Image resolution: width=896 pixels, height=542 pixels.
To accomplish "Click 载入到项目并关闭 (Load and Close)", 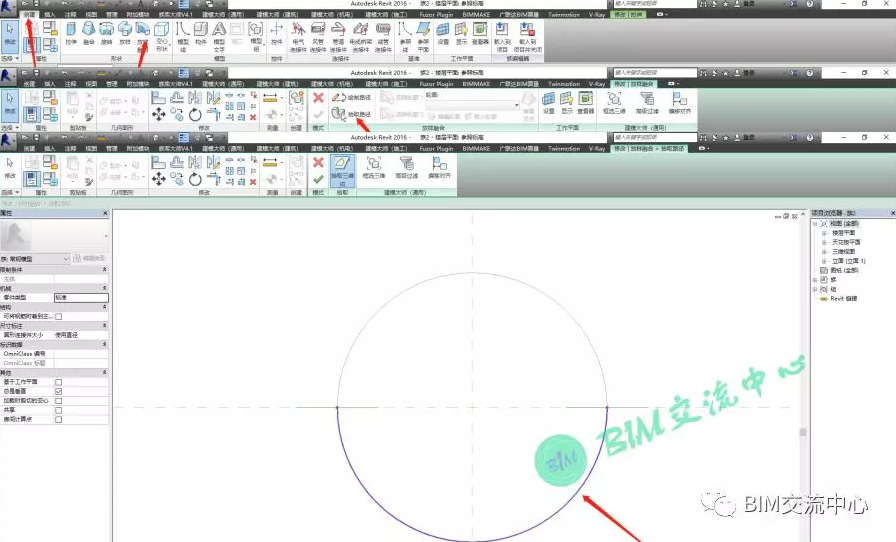I will (527, 37).
